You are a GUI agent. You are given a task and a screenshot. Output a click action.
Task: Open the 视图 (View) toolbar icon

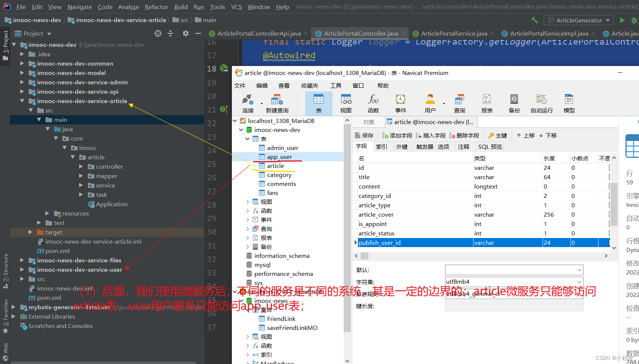pos(346,103)
